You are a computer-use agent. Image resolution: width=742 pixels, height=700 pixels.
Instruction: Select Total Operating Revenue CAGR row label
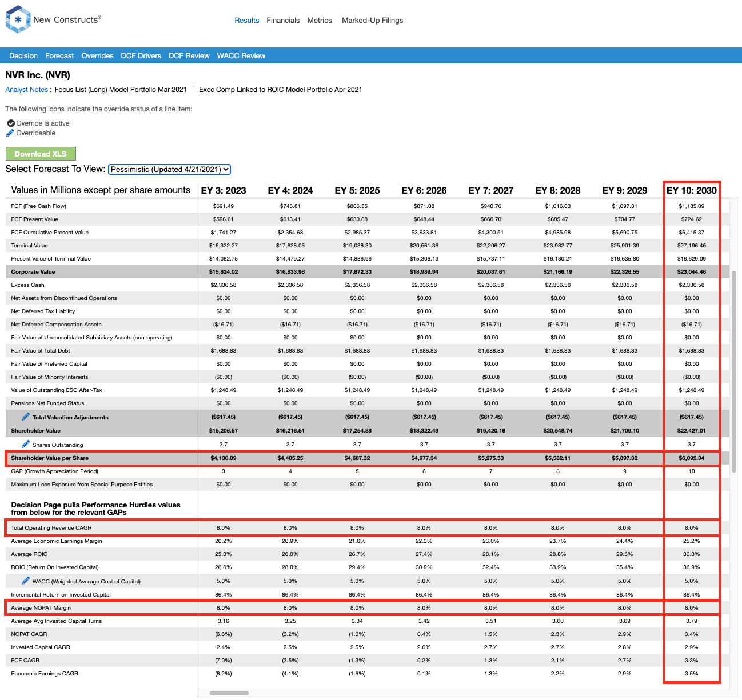coord(51,527)
